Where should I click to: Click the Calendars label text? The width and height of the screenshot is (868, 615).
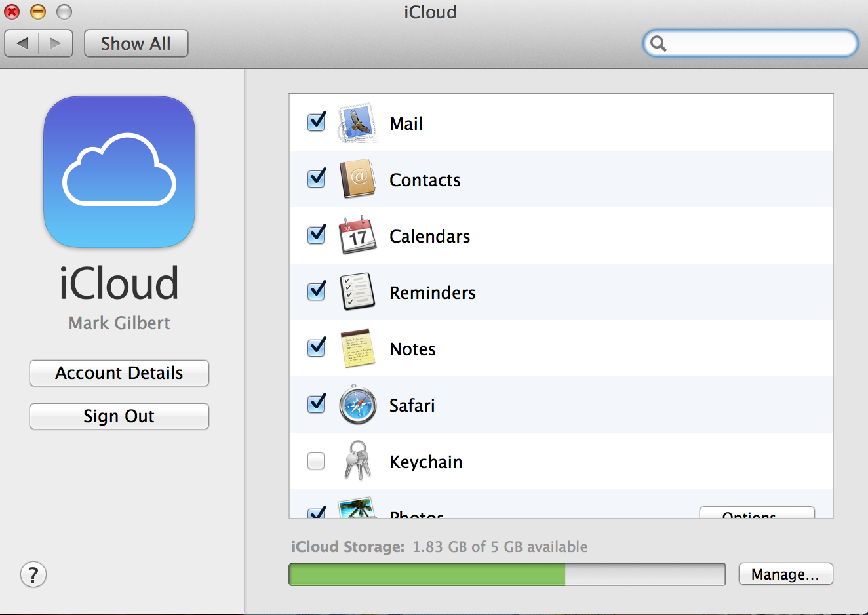(429, 237)
